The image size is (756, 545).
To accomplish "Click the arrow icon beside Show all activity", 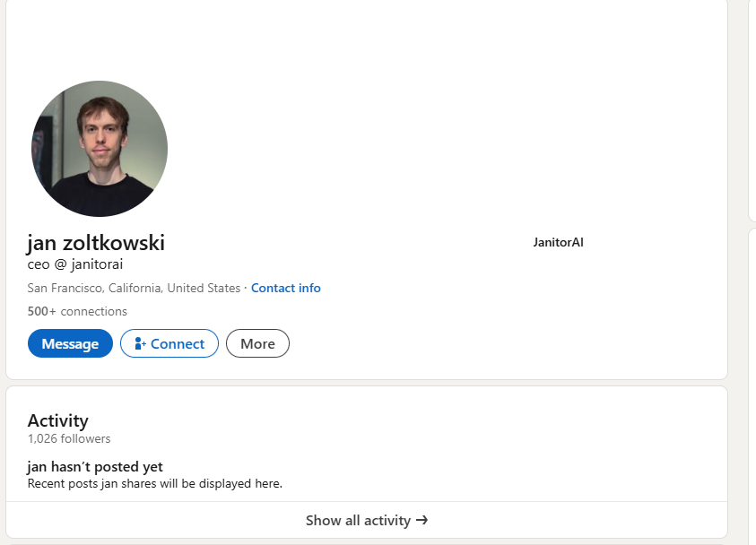I will point(422,520).
